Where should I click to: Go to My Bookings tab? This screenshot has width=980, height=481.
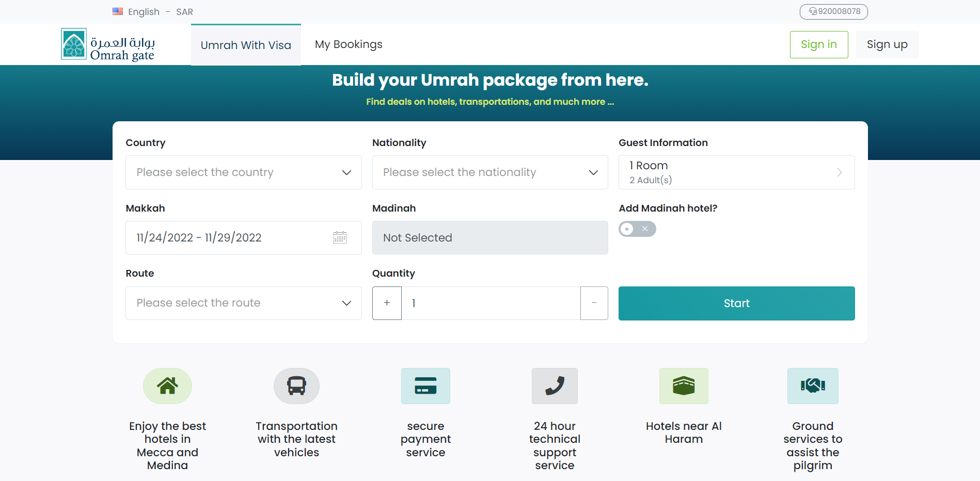[349, 44]
